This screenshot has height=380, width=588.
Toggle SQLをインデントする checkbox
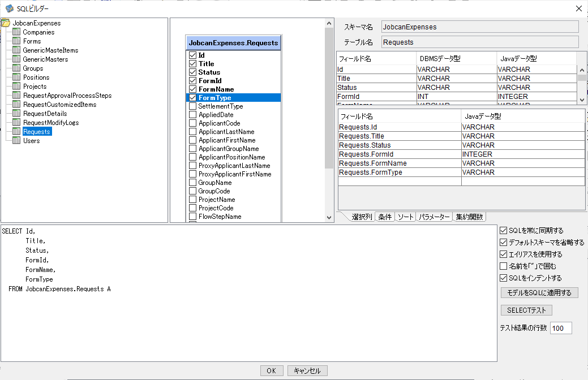coord(504,278)
